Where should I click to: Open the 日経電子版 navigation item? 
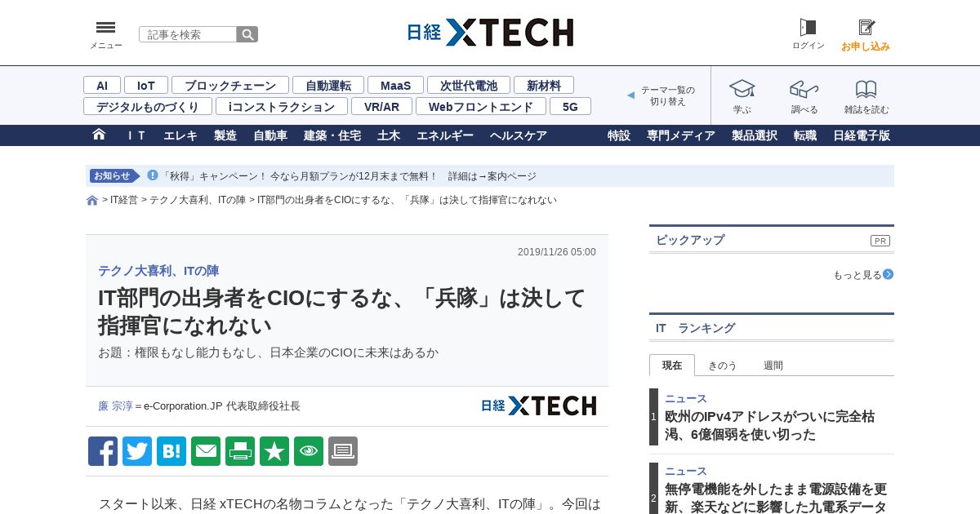[x=862, y=135]
